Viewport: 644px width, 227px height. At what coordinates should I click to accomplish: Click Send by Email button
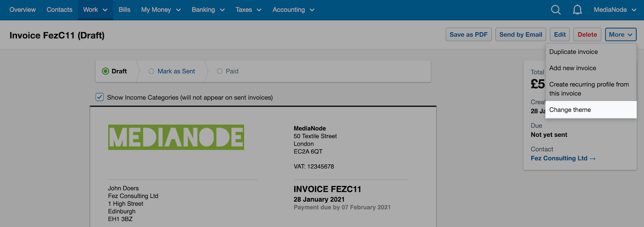521,35
